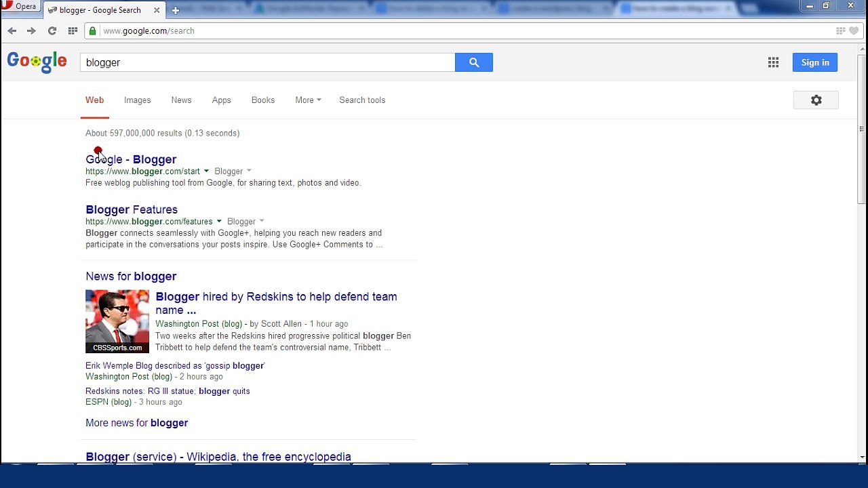Viewport: 868px width, 488px height.
Task: Click the Sign in button
Action: click(815, 62)
